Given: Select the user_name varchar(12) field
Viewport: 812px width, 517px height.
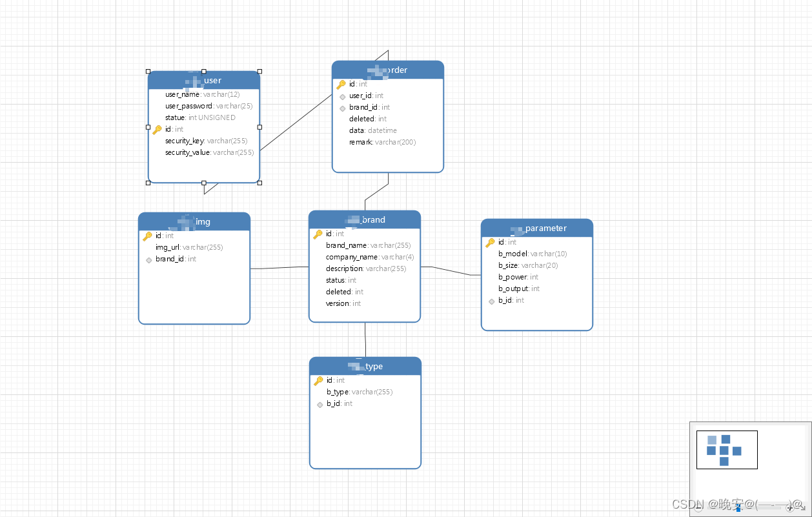Looking at the screenshot, I should 203,95.
